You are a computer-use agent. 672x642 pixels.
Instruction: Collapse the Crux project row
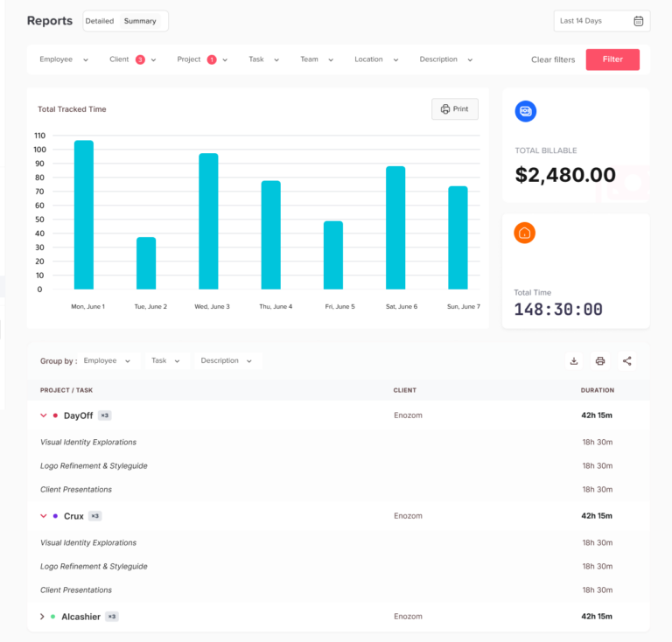click(43, 516)
